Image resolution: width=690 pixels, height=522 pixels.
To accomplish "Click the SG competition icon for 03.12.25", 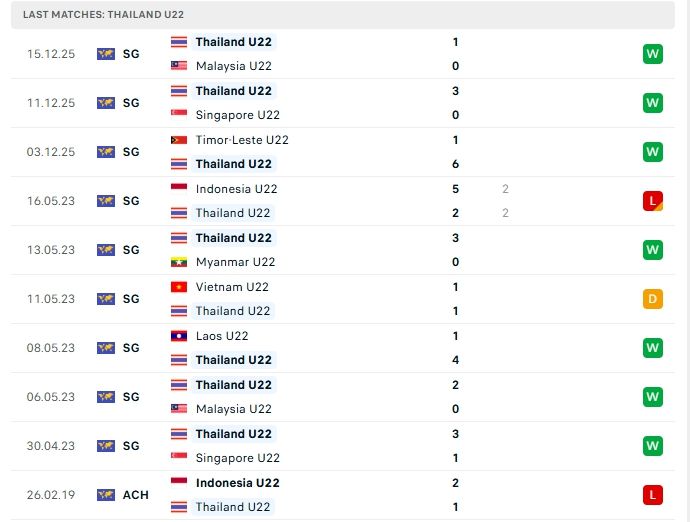I will (x=106, y=152).
